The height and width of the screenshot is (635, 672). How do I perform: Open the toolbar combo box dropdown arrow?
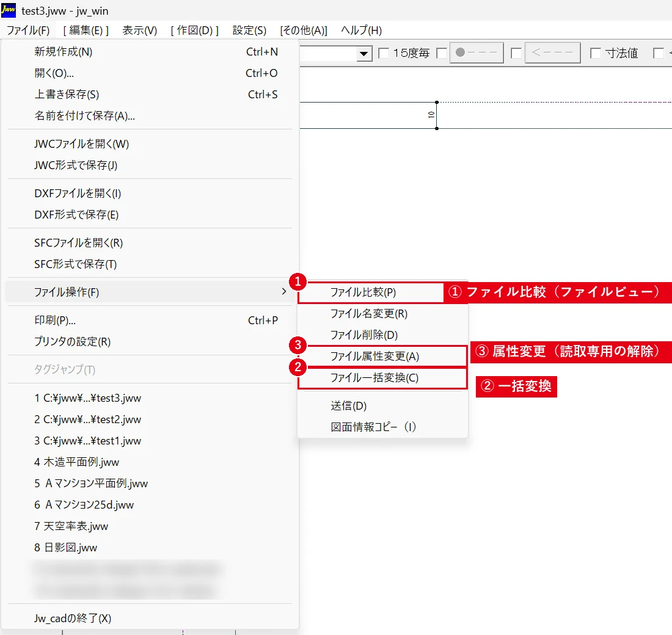click(364, 54)
